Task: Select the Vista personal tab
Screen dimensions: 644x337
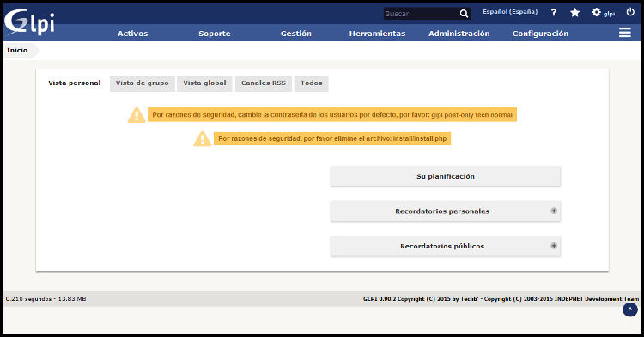Action: click(75, 83)
